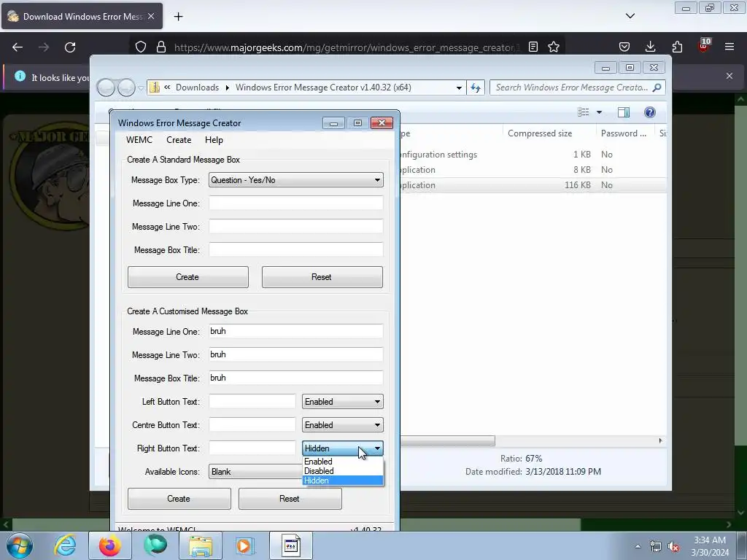Click the Centre Button Text input
The width and height of the screenshot is (747, 560).
click(252, 425)
